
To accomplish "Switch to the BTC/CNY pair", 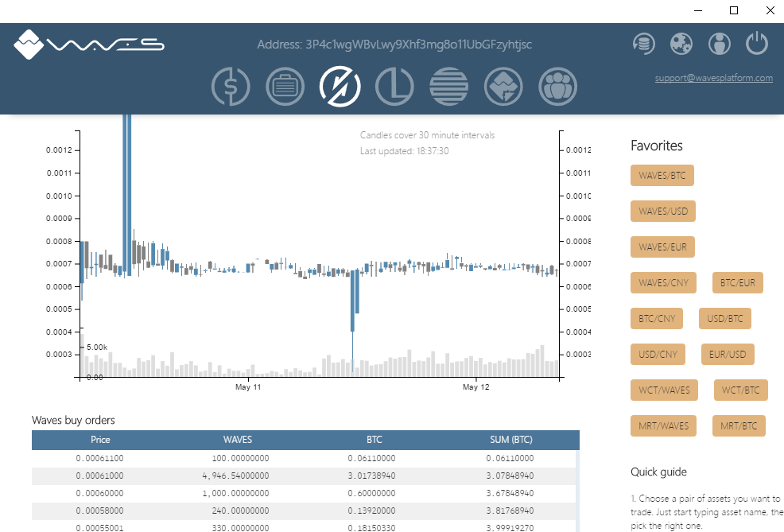I will click(x=657, y=319).
